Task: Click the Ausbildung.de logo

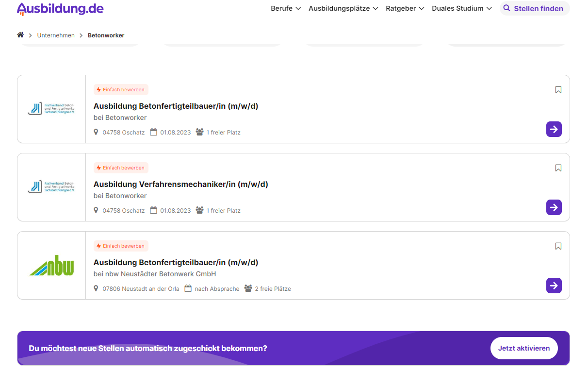Action: (x=60, y=9)
